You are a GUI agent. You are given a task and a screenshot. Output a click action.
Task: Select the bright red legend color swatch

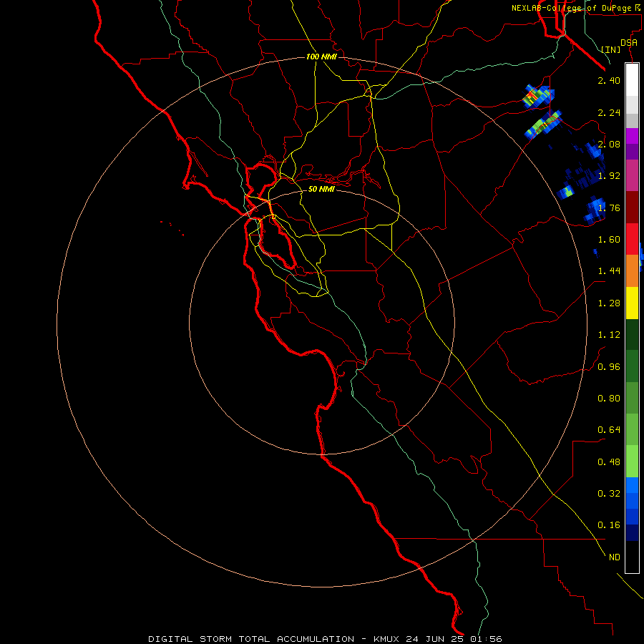632,239
